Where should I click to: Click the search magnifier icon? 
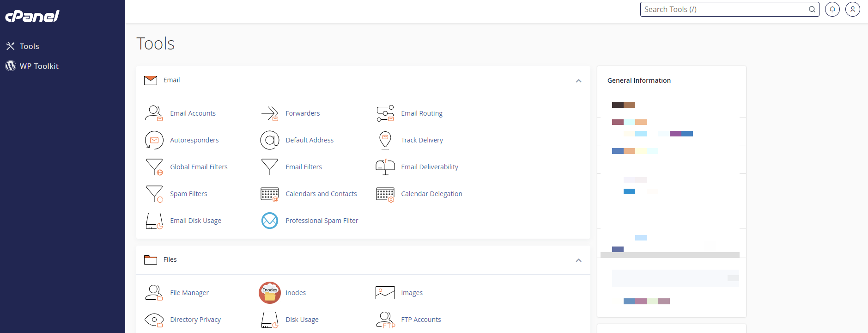pos(812,9)
